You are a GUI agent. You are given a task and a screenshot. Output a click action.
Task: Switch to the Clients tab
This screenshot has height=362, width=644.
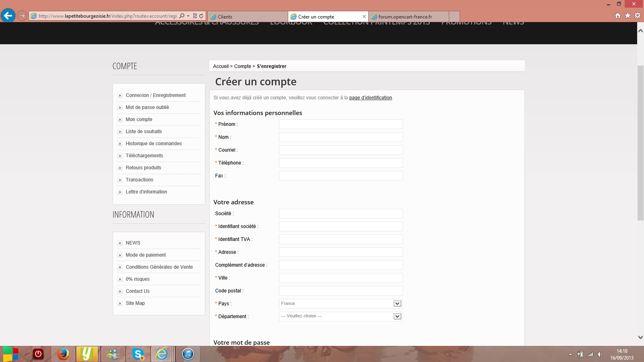click(248, 16)
